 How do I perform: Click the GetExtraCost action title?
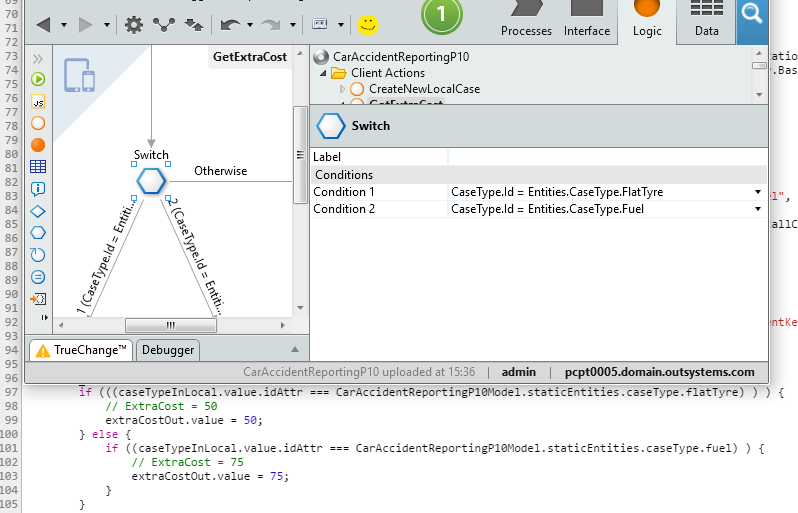point(250,56)
